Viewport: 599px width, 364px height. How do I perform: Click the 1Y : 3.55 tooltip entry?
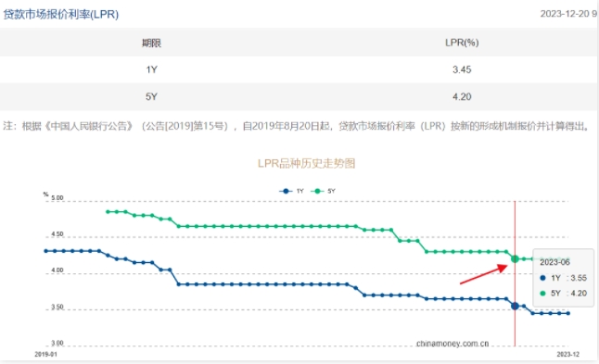[564, 278]
